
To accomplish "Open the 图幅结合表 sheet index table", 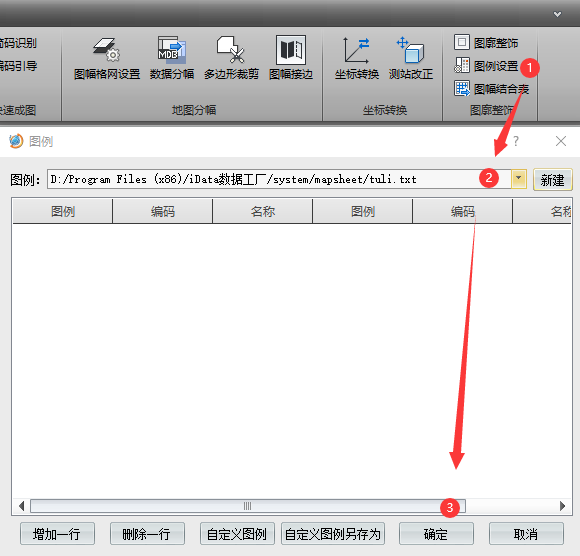I will click(492, 89).
